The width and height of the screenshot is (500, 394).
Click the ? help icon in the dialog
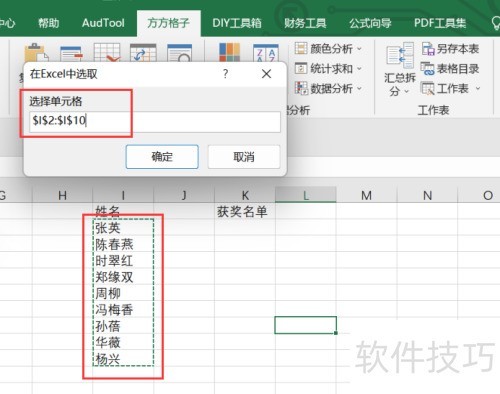click(x=226, y=74)
